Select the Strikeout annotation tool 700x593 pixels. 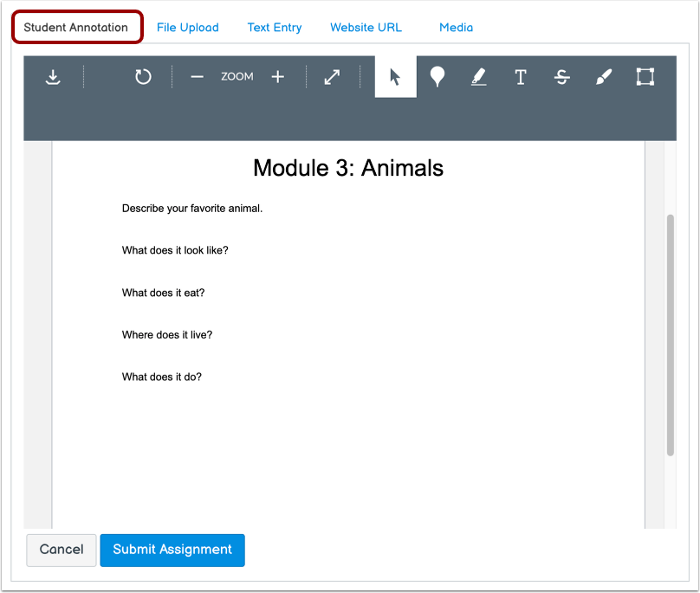coord(562,76)
